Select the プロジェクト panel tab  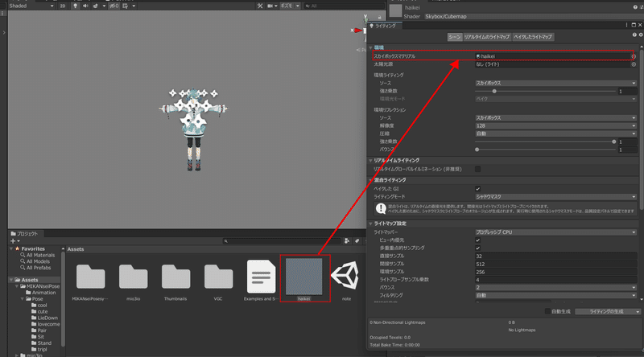tap(27, 233)
